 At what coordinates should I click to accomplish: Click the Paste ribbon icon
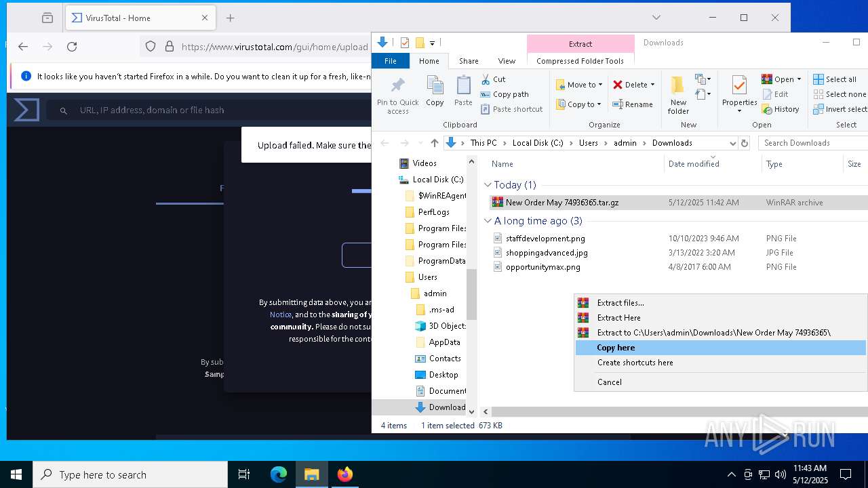(x=463, y=91)
